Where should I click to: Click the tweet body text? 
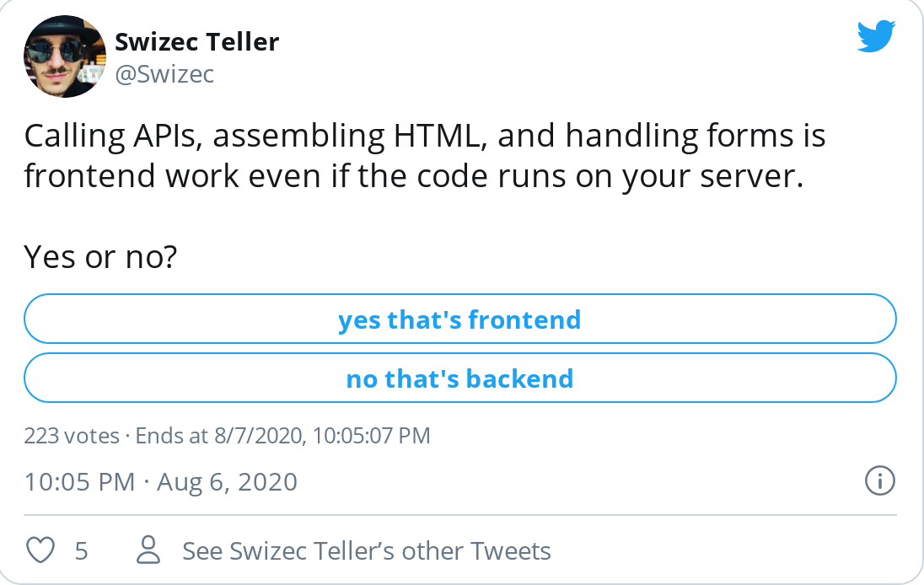click(x=422, y=156)
